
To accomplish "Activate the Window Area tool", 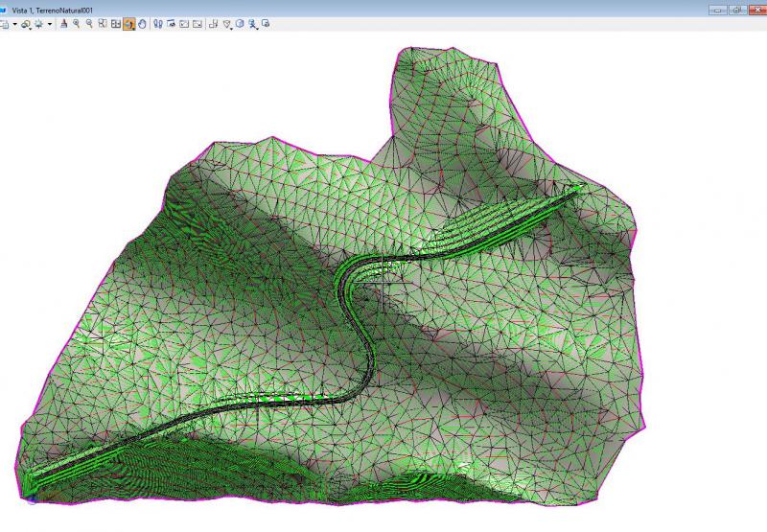I will [103, 23].
